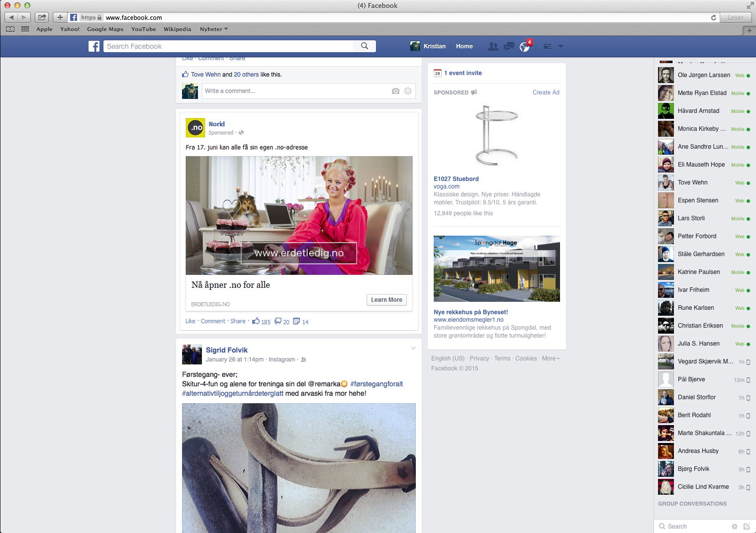Click the 20 comments count icon

coord(278,321)
